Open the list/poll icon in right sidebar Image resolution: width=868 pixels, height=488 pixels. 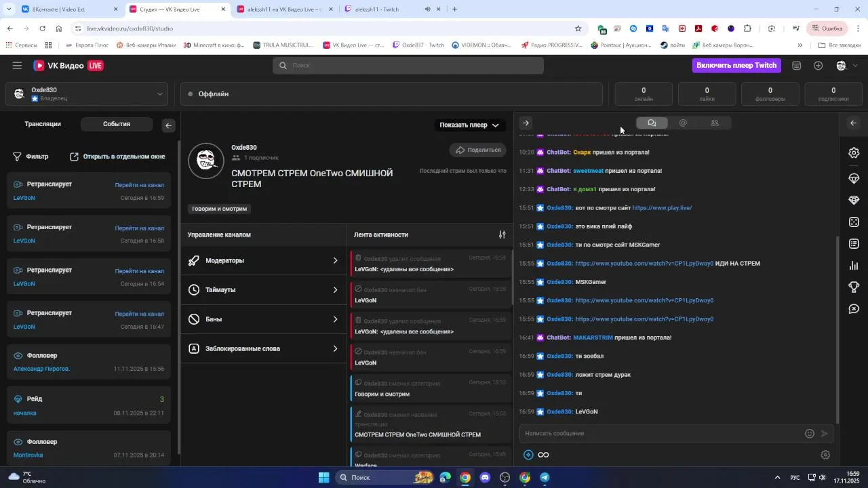coord(854,244)
